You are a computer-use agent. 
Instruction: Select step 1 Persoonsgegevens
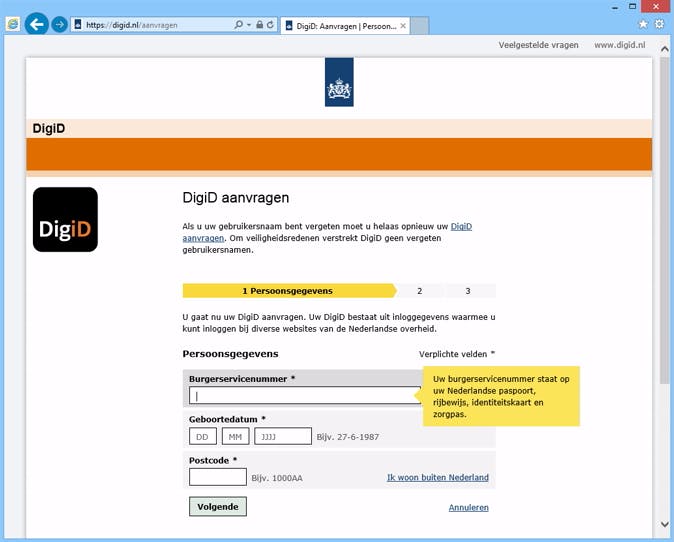click(287, 291)
